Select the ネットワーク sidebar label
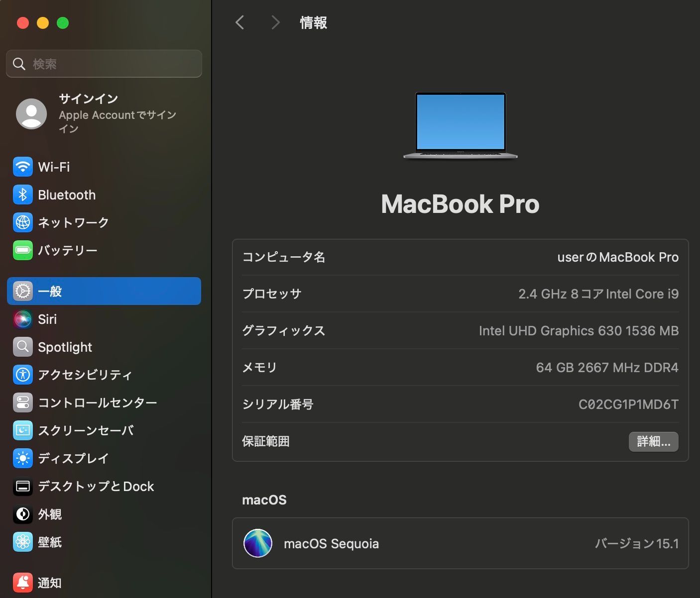 click(73, 222)
